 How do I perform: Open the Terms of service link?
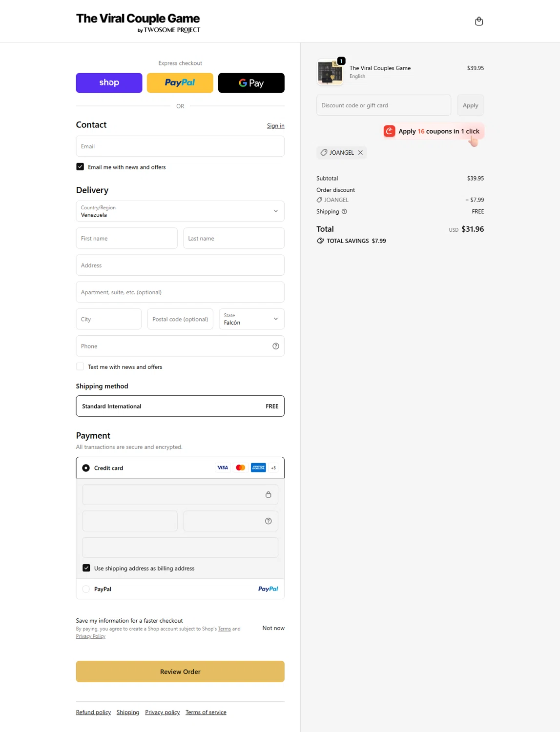[x=206, y=712]
